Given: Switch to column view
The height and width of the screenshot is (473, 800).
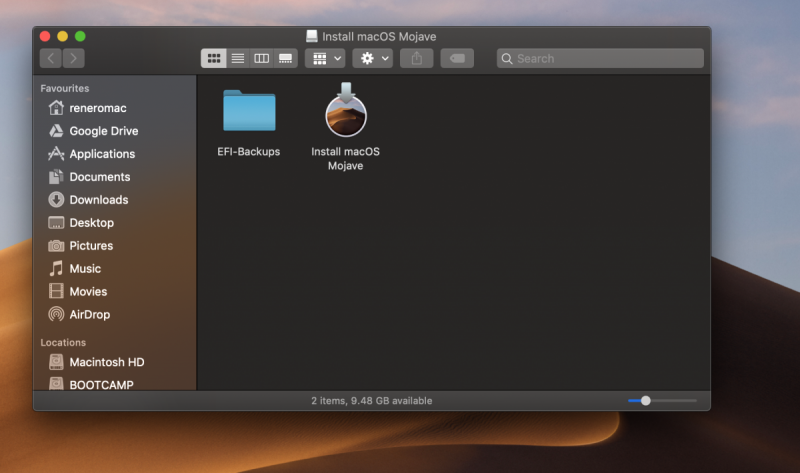Looking at the screenshot, I should point(262,58).
